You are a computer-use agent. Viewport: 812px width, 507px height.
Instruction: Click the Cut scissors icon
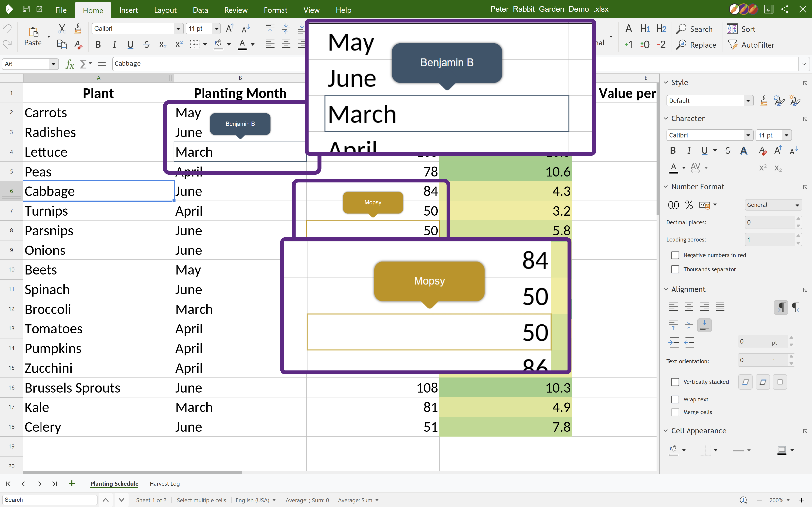tap(62, 29)
